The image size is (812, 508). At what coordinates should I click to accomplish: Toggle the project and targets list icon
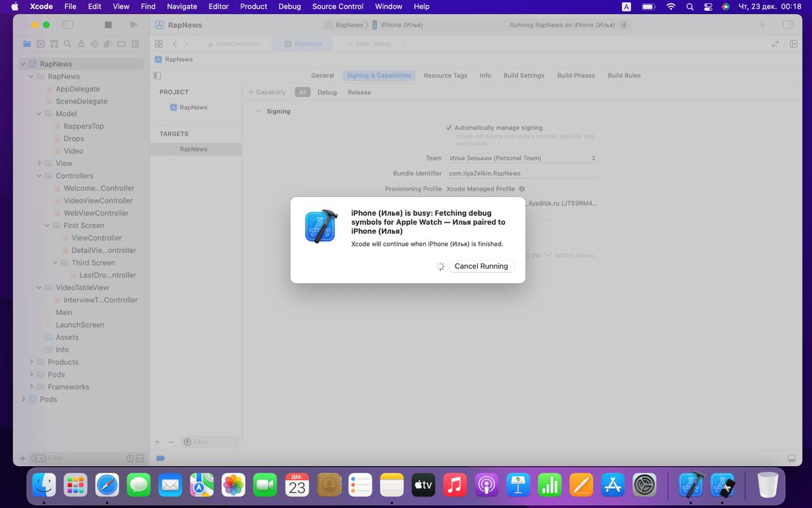(157, 76)
